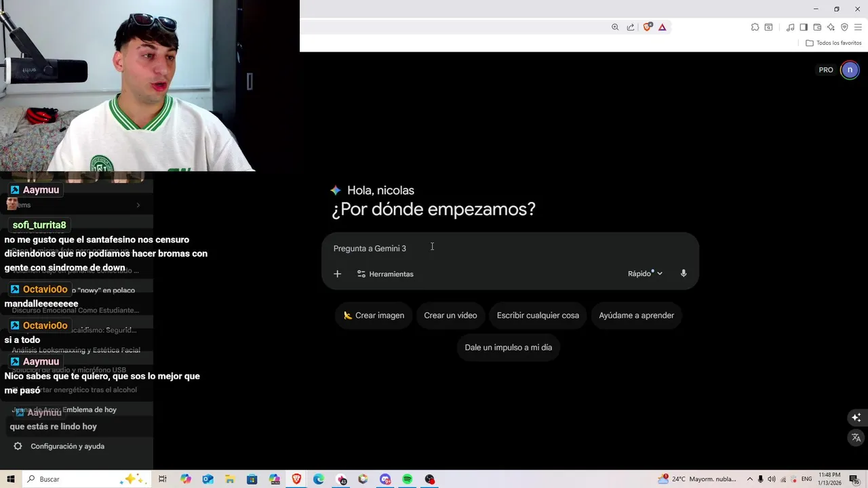The image size is (868, 488).
Task: Click the volume speaker tray icon
Action: 772,479
